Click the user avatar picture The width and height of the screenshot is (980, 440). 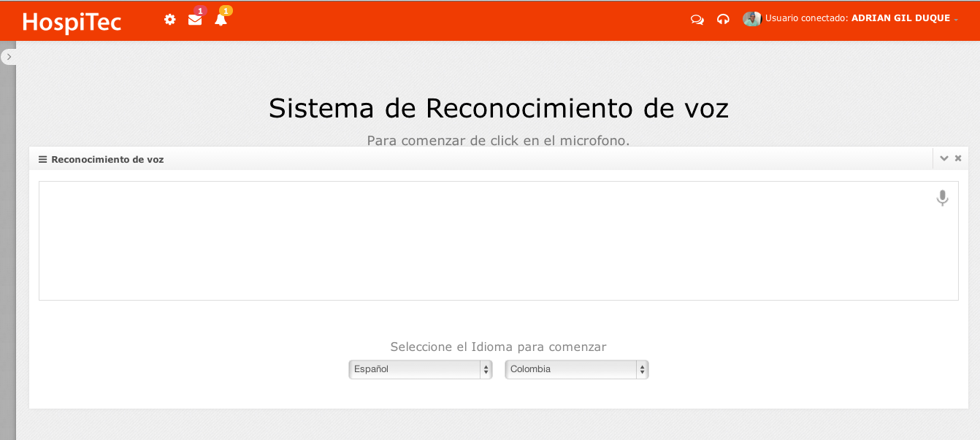751,19
